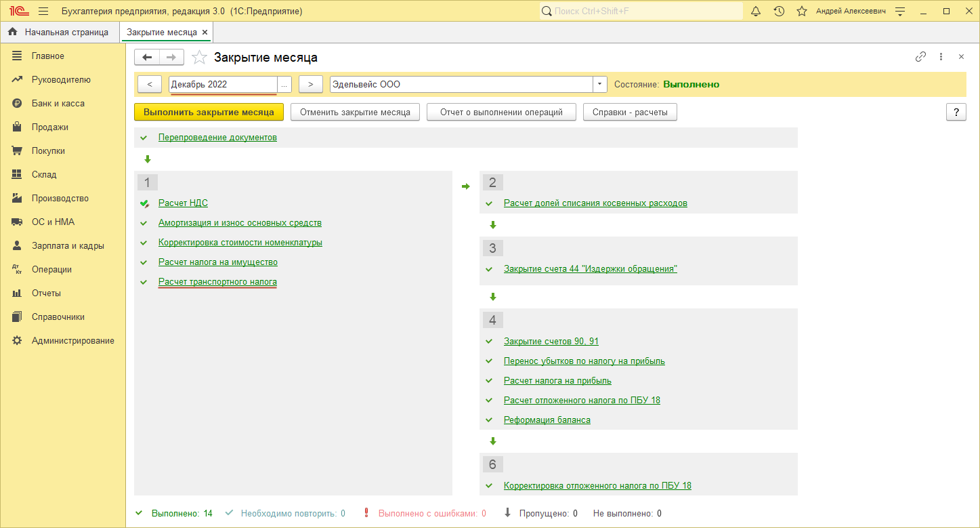Open Перепроведение документов link
Viewport: 980px width, 528px height.
click(x=217, y=137)
